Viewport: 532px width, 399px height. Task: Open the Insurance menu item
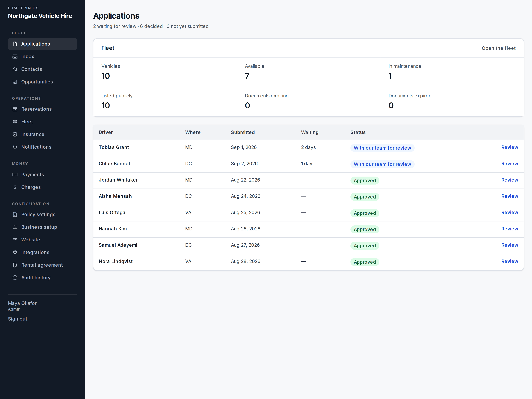(43, 134)
